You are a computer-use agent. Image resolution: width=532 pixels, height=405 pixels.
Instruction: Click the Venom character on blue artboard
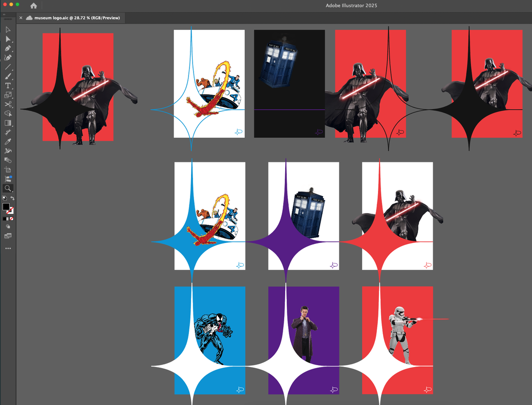pos(213,338)
